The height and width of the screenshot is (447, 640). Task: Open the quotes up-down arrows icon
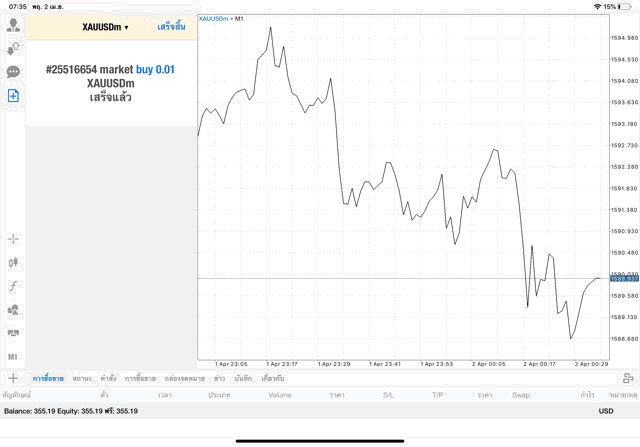pyautogui.click(x=13, y=49)
